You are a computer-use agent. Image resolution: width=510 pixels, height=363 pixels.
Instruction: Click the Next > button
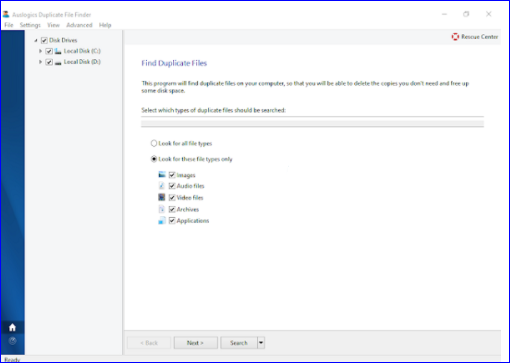coord(196,343)
